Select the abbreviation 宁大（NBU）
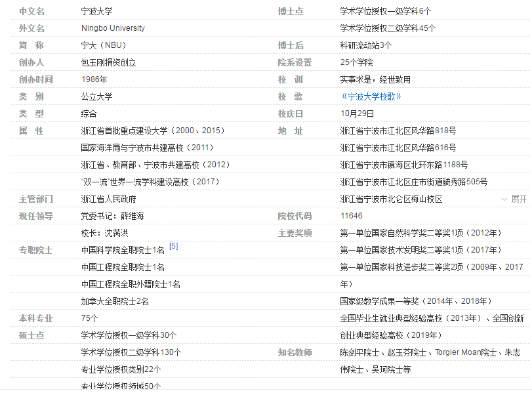 pos(104,45)
